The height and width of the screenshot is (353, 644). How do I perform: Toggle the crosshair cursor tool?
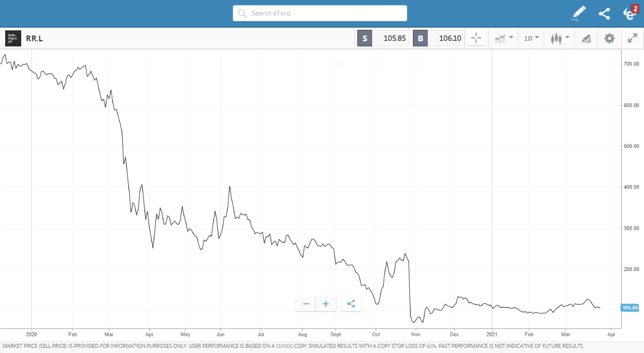pos(476,38)
